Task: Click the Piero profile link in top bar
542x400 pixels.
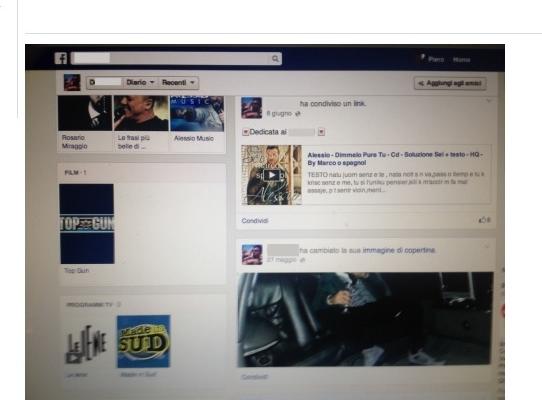Action: (432, 59)
